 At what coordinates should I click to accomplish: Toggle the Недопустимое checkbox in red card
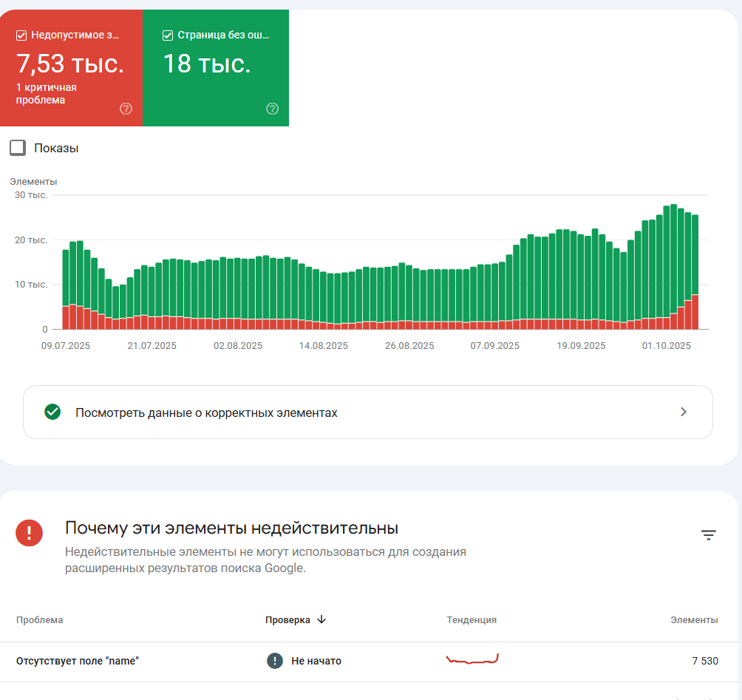coord(21,35)
